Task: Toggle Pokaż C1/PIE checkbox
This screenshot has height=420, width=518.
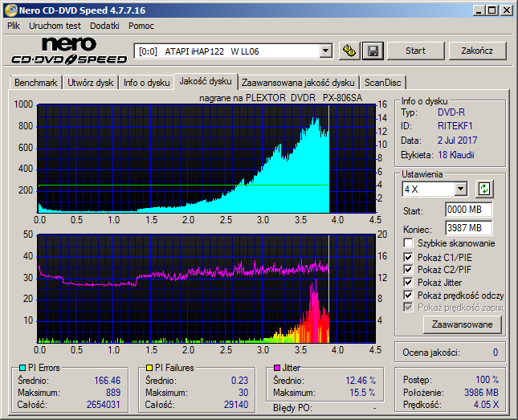Action: coord(408,257)
